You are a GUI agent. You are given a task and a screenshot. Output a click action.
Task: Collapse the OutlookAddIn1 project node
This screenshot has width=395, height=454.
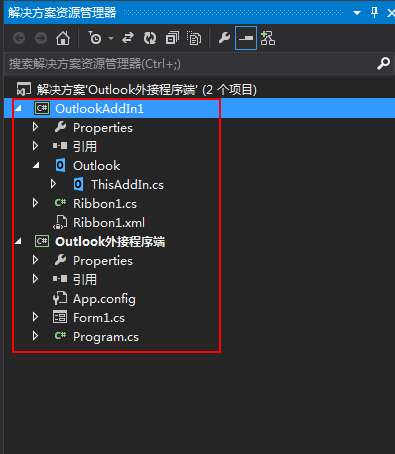18,108
